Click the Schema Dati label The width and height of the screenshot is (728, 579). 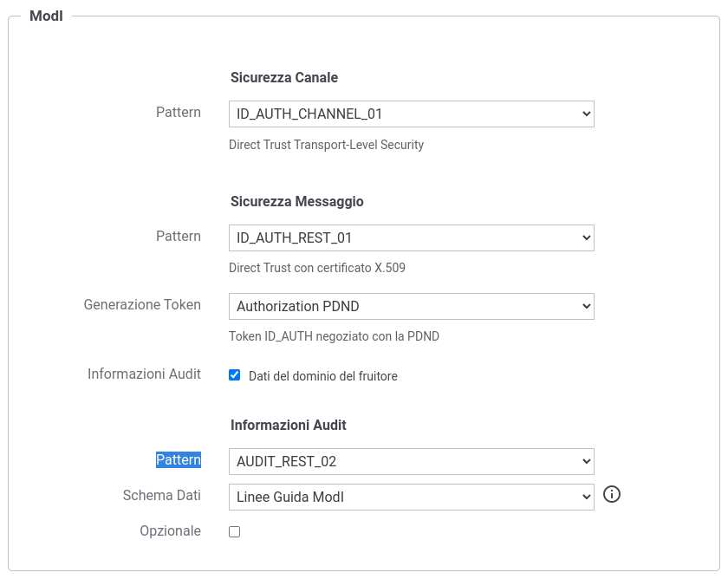pyautogui.click(x=161, y=495)
